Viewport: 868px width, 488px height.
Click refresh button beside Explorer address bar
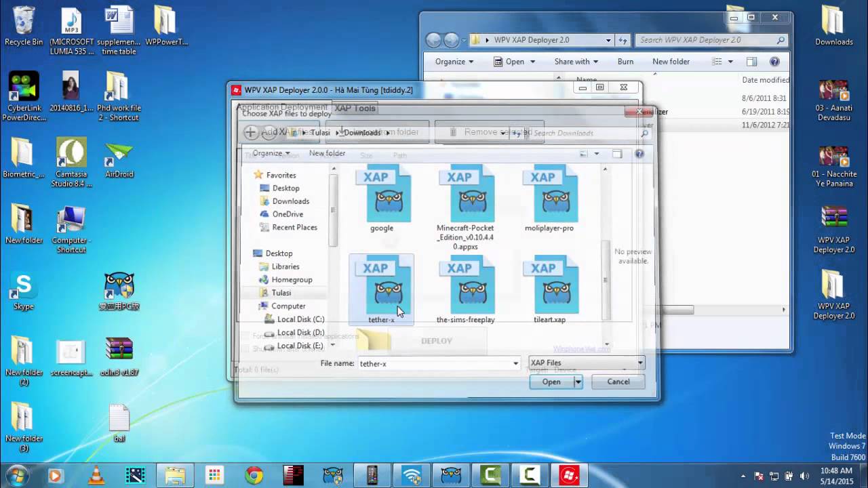pos(623,40)
